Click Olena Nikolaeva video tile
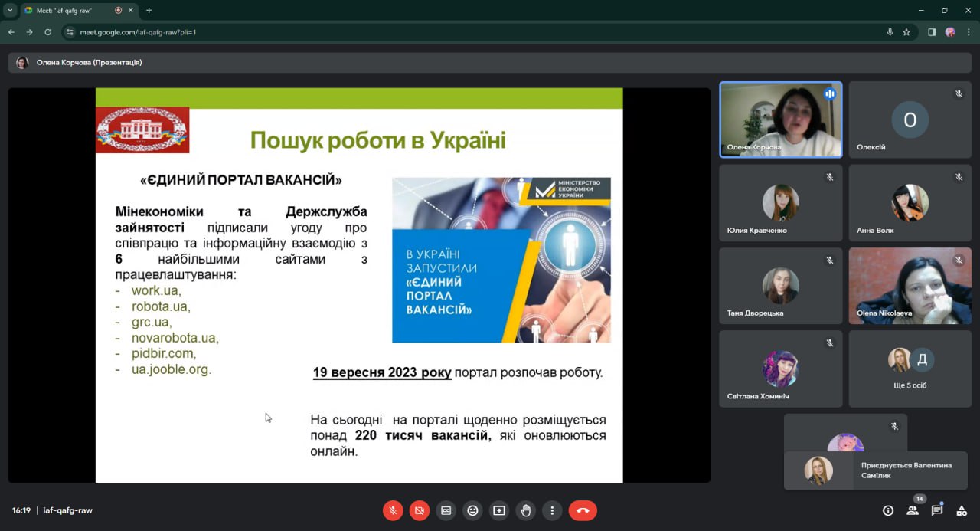The image size is (980, 531). pos(910,285)
